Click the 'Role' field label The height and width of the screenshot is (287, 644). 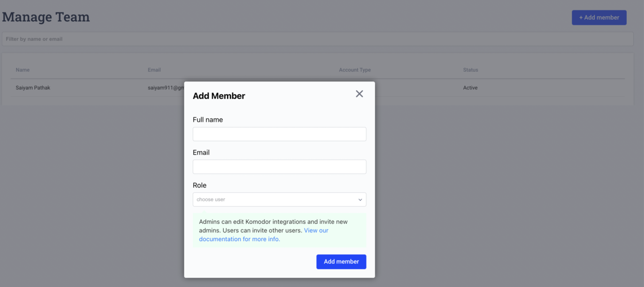[x=200, y=185]
